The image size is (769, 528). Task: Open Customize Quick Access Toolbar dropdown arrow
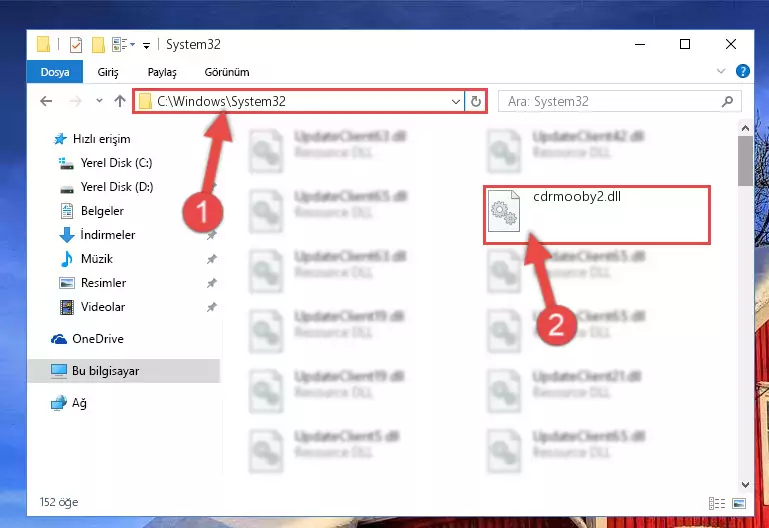[x=146, y=46]
